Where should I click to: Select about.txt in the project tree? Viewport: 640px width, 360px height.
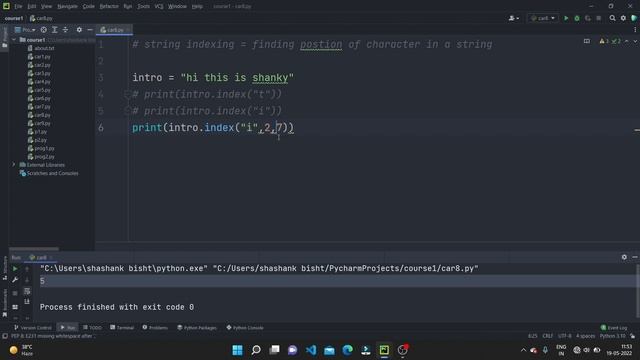[x=41, y=48]
